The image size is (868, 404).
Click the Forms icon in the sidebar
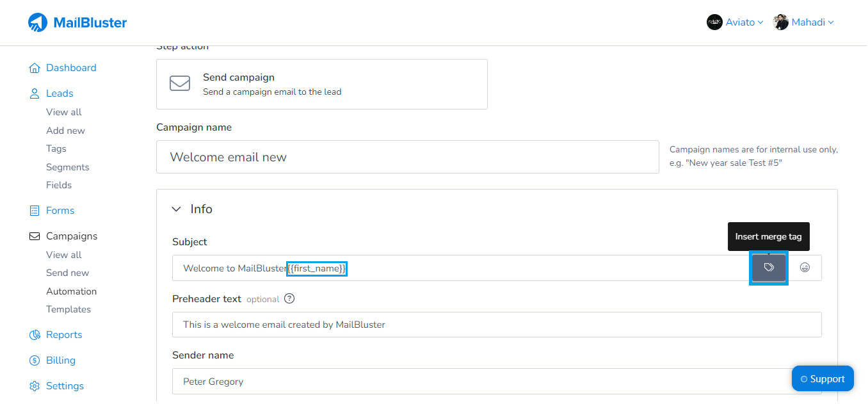(34, 210)
